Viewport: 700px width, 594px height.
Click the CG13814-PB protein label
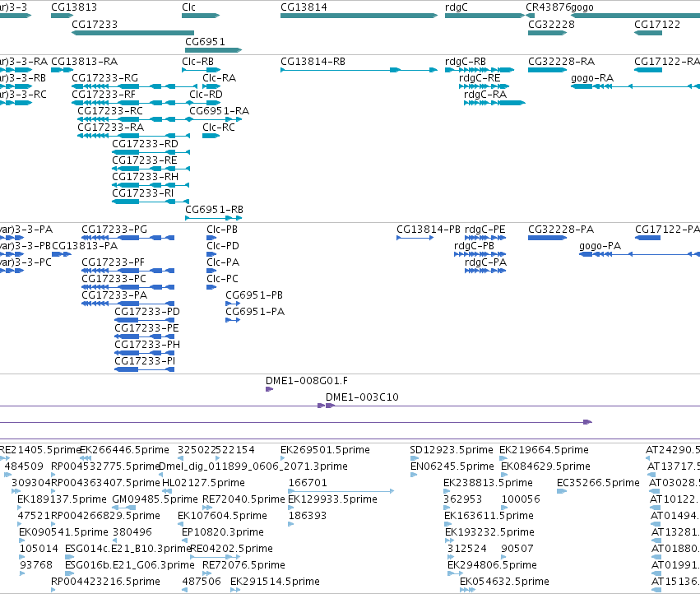[x=429, y=229]
